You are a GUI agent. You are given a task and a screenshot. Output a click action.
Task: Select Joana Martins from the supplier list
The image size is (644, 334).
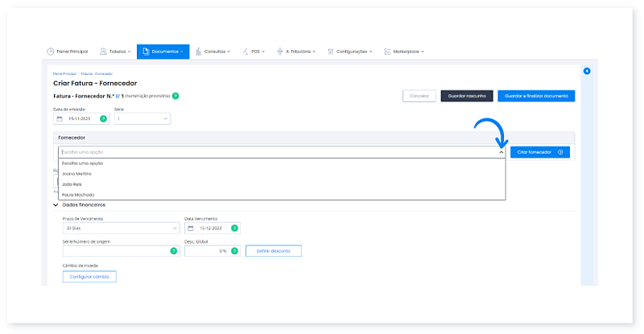pos(77,174)
